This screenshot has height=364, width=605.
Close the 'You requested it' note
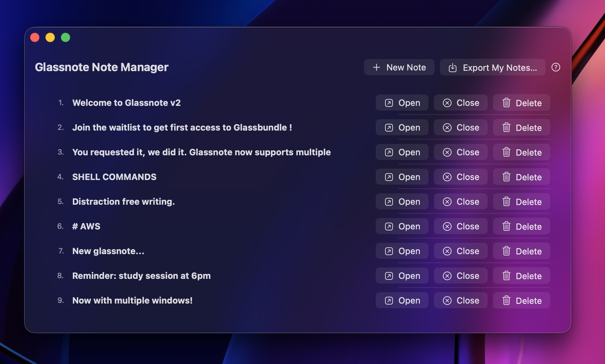coord(461,152)
